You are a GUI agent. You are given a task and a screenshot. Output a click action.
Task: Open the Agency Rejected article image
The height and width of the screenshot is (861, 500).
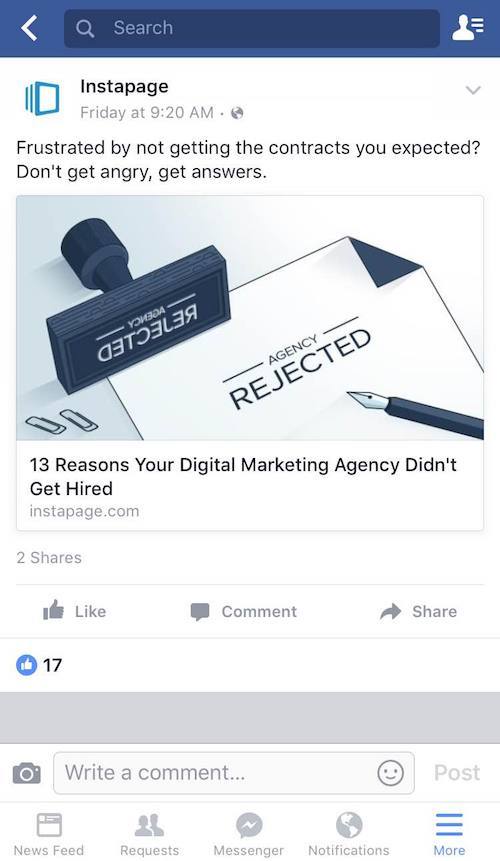coord(250,318)
